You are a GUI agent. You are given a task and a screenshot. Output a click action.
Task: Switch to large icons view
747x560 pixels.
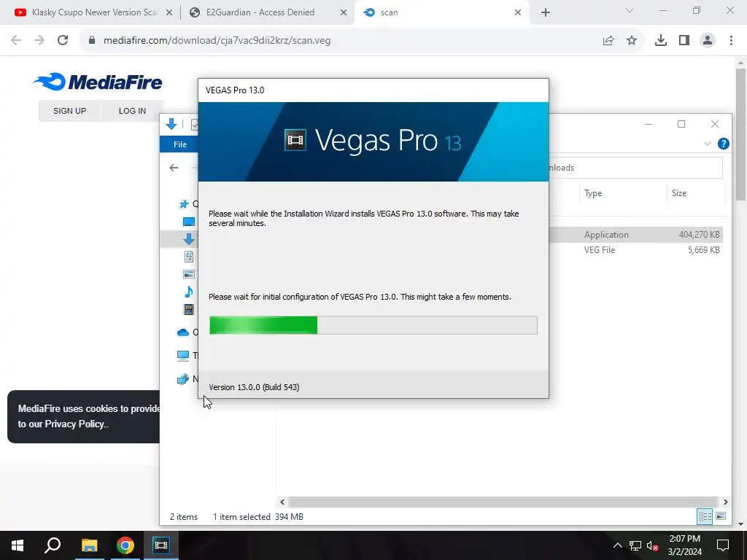721,517
